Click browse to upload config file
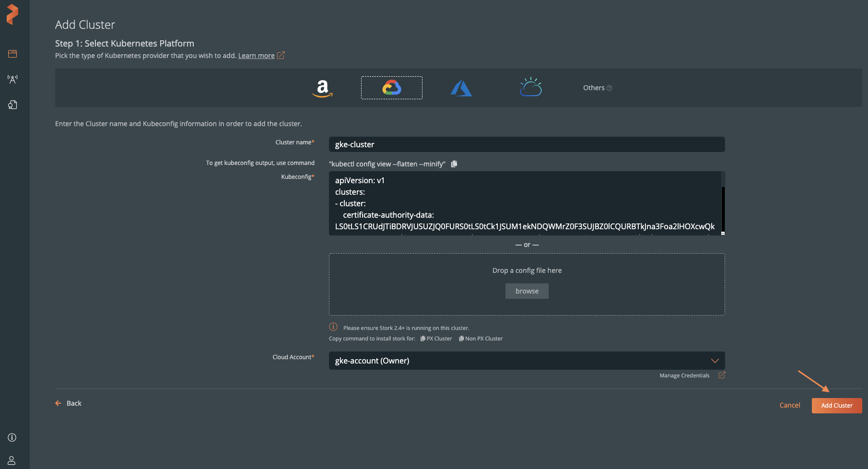Viewport: 868px width, 469px height. click(x=527, y=291)
